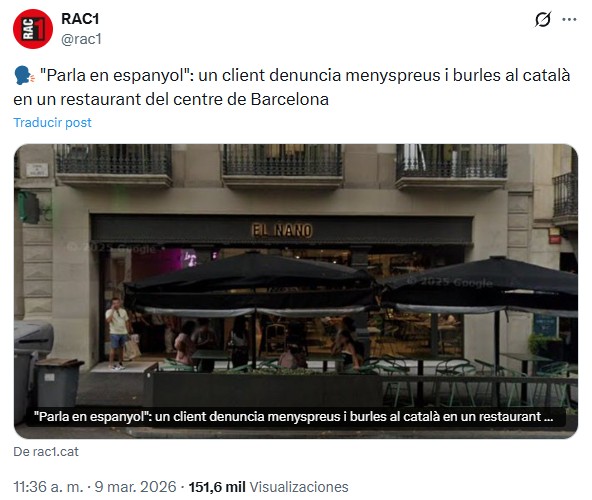This screenshot has width=592, height=500.
Task: Open the De rac1.cat source link
Action: 46,451
